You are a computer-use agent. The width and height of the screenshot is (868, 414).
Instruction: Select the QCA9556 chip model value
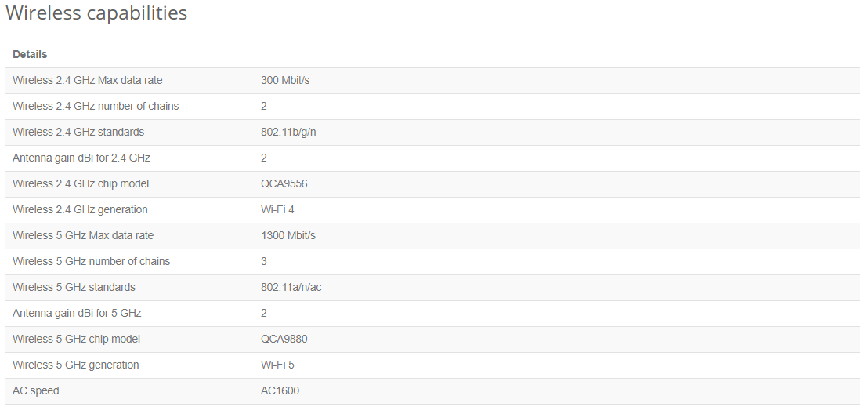click(284, 184)
